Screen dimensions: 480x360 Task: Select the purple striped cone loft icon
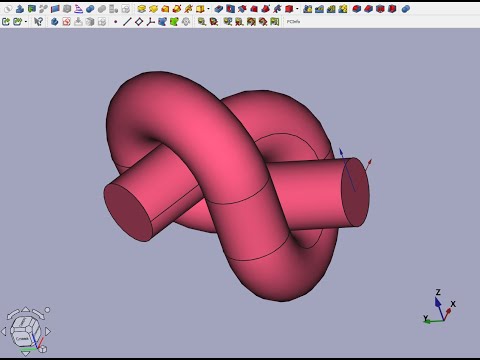pyautogui.click(x=79, y=9)
